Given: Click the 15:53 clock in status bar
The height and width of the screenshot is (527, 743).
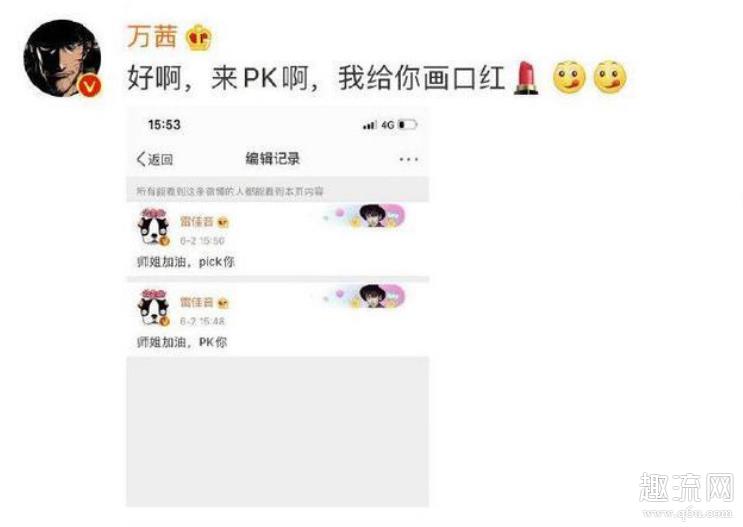Looking at the screenshot, I should (164, 125).
